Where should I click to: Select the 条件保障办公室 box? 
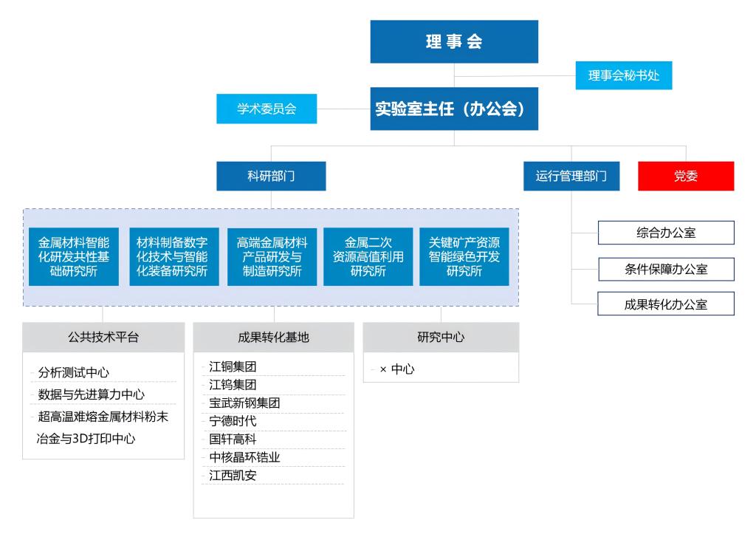665,269
